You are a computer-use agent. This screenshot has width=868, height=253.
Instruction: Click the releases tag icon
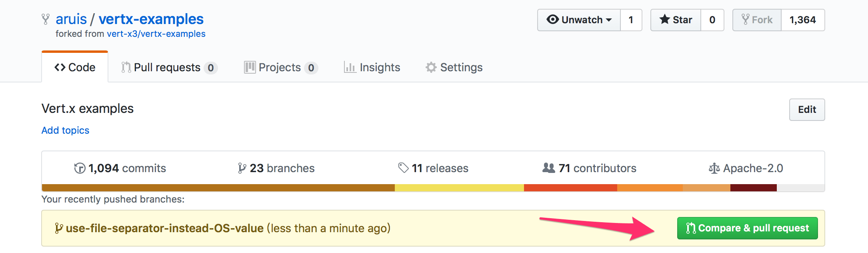(x=403, y=168)
